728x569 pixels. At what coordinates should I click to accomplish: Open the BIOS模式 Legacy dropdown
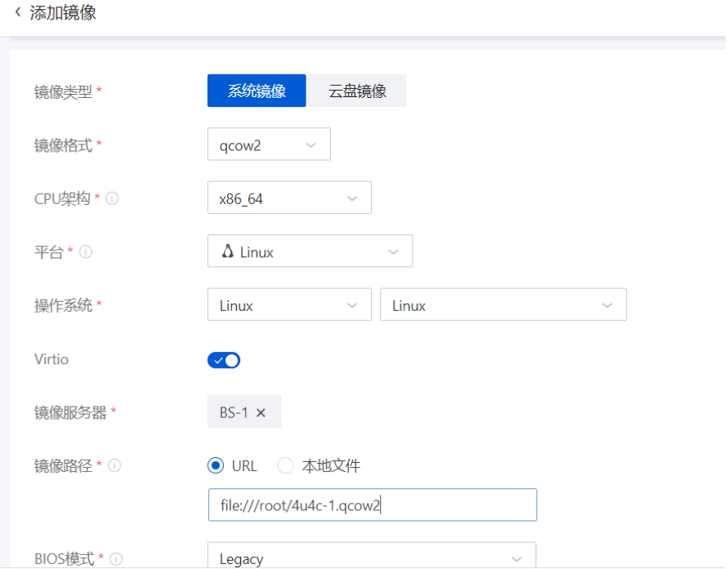pos(372,558)
